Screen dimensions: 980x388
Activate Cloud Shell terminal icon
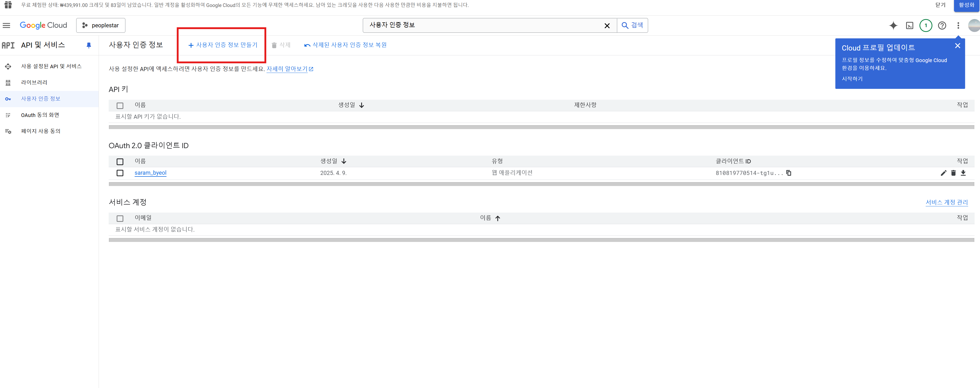coord(909,26)
